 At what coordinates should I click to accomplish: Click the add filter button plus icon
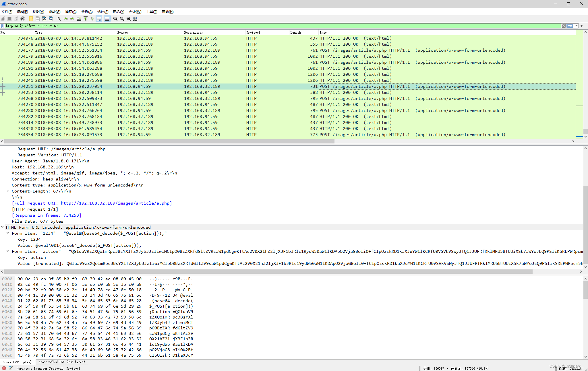pos(582,26)
